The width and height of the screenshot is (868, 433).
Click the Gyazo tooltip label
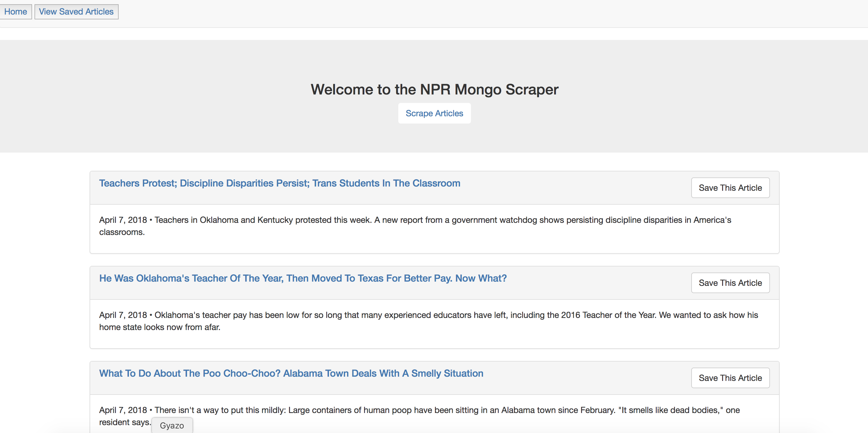click(172, 425)
